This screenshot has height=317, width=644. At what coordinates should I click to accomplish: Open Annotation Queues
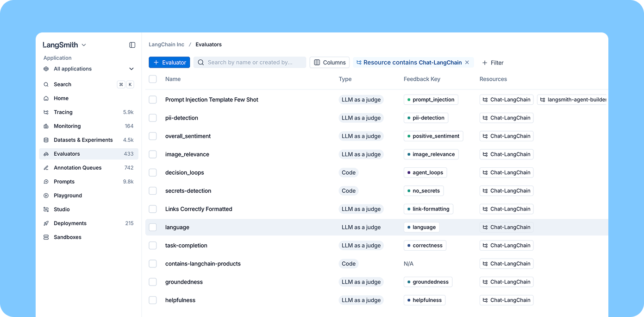click(x=88, y=168)
